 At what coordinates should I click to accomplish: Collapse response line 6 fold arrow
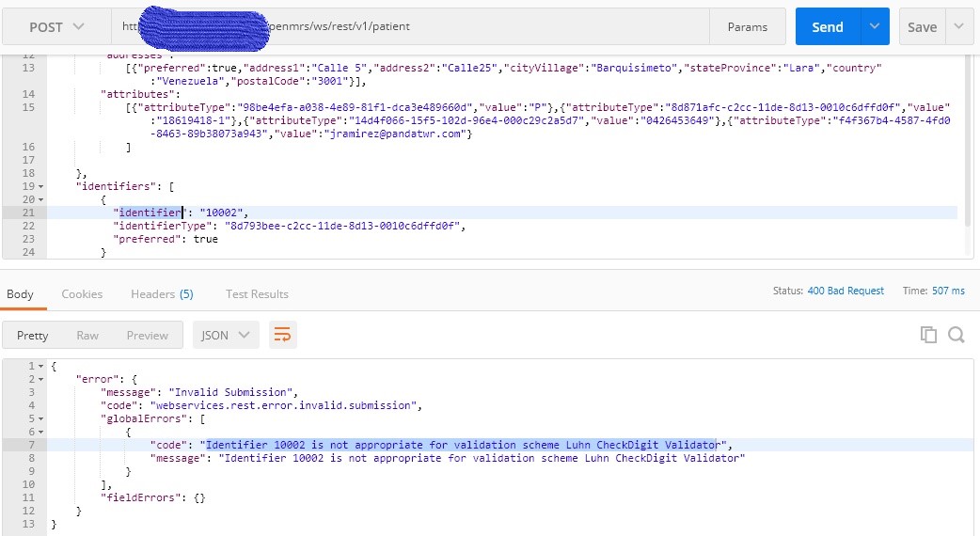(40, 432)
